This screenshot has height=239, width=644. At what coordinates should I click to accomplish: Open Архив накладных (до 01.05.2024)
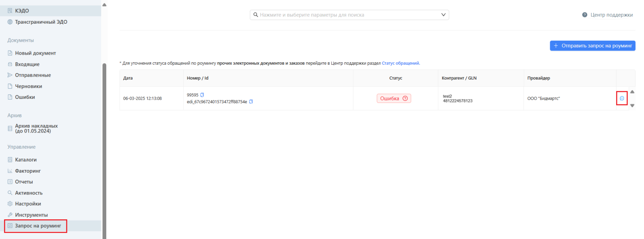pyautogui.click(x=36, y=129)
